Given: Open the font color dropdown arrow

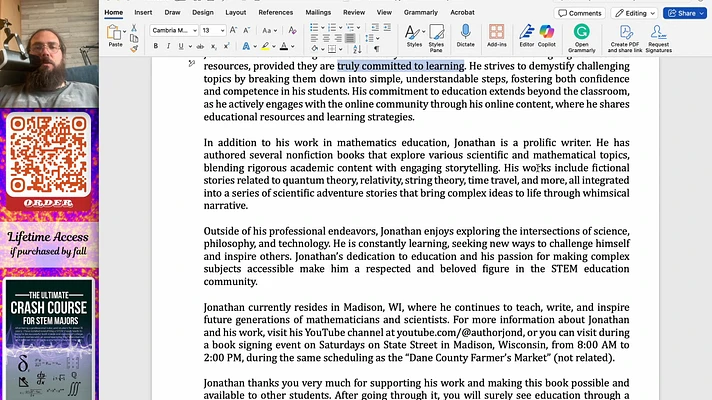Looking at the screenshot, I should click(292, 47).
